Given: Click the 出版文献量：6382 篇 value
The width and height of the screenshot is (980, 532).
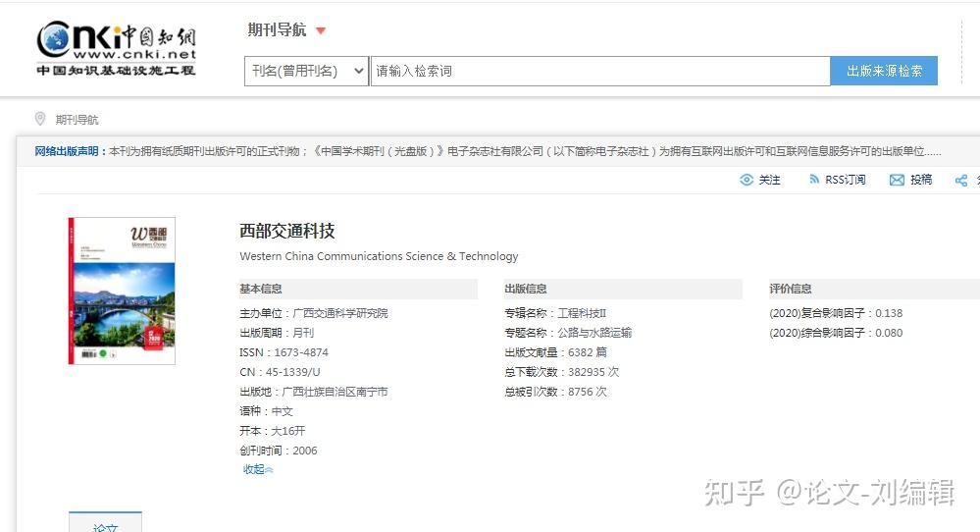Looking at the screenshot, I should click(x=555, y=352).
